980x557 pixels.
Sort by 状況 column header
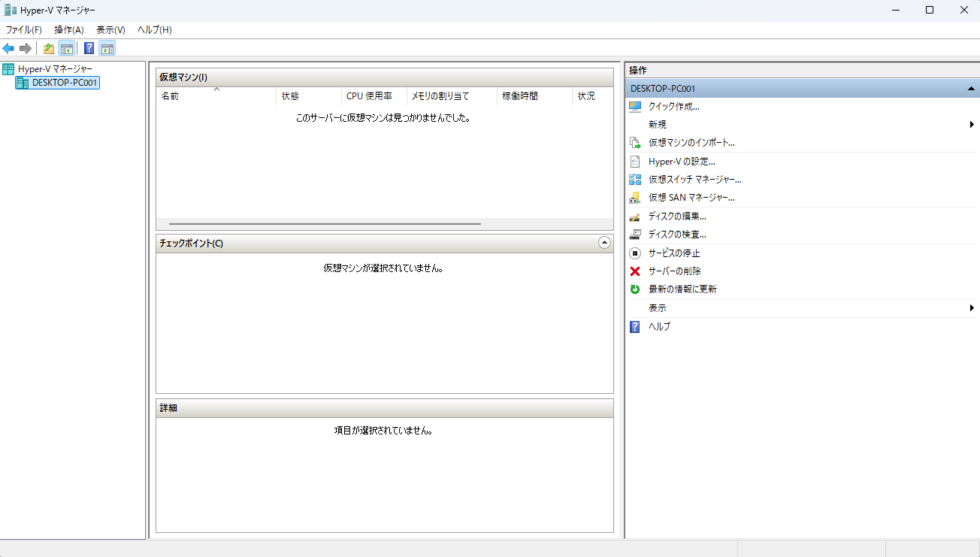coord(593,96)
